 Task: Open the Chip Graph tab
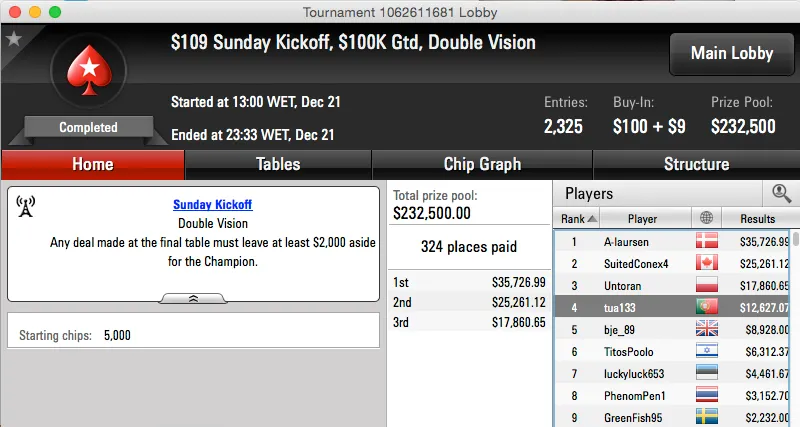tap(482, 164)
